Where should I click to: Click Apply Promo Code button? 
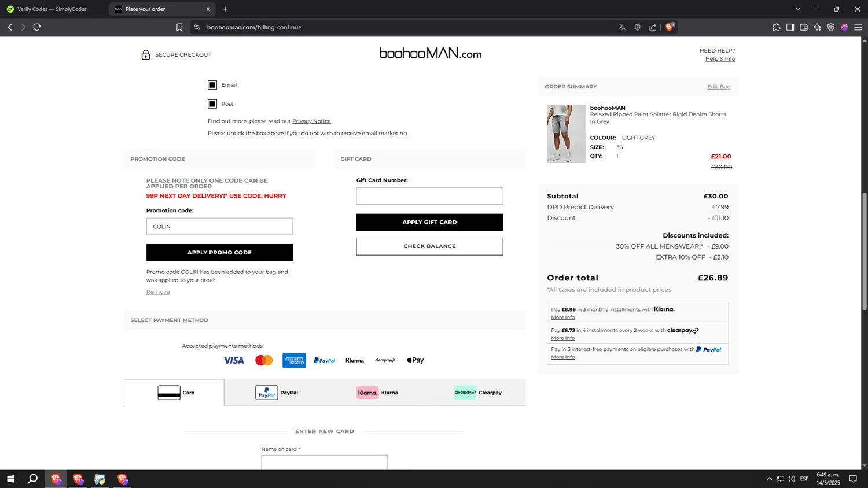219,253
